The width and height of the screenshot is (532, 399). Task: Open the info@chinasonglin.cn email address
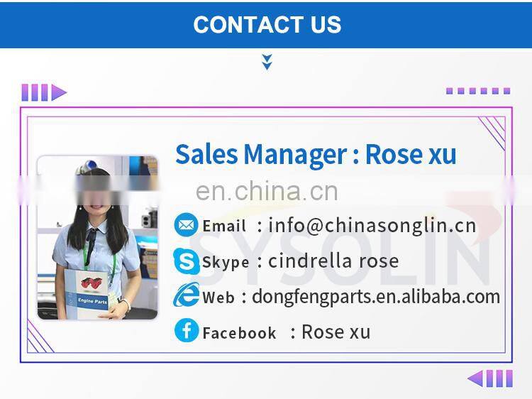pyautogui.click(x=372, y=226)
